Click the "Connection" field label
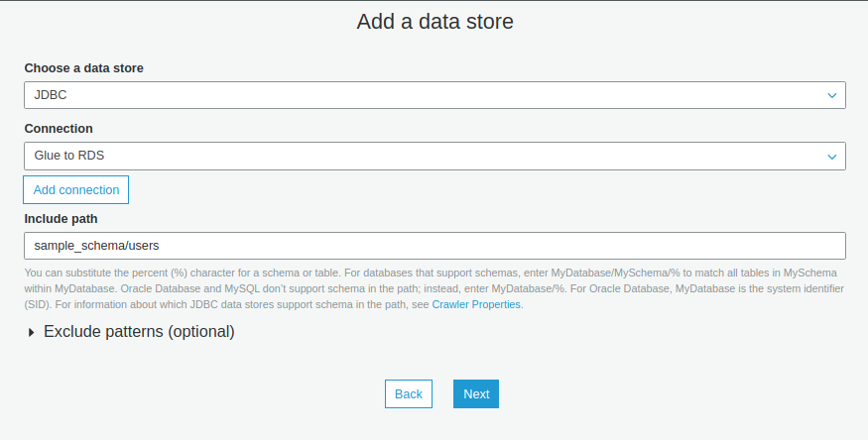The width and height of the screenshot is (868, 440). coord(59,129)
